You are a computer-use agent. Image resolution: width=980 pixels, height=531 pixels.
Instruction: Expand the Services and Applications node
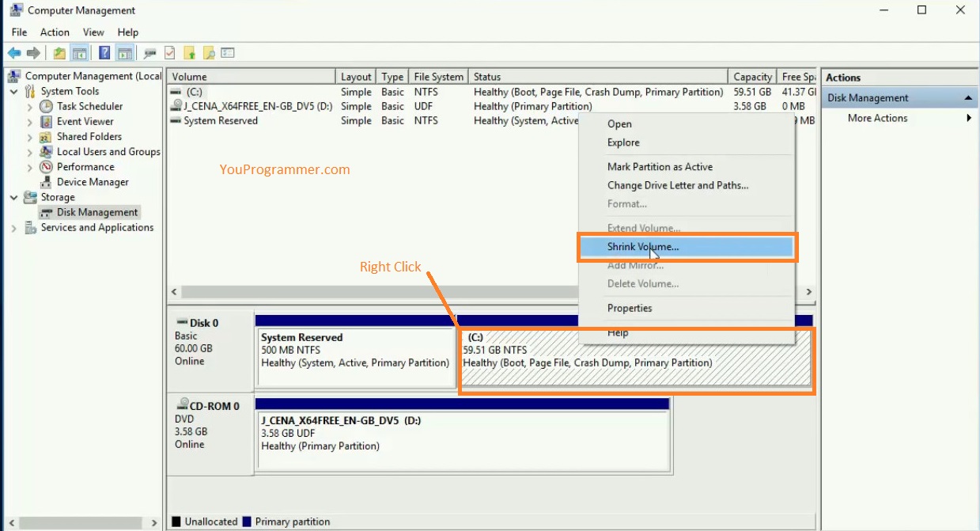pos(13,227)
